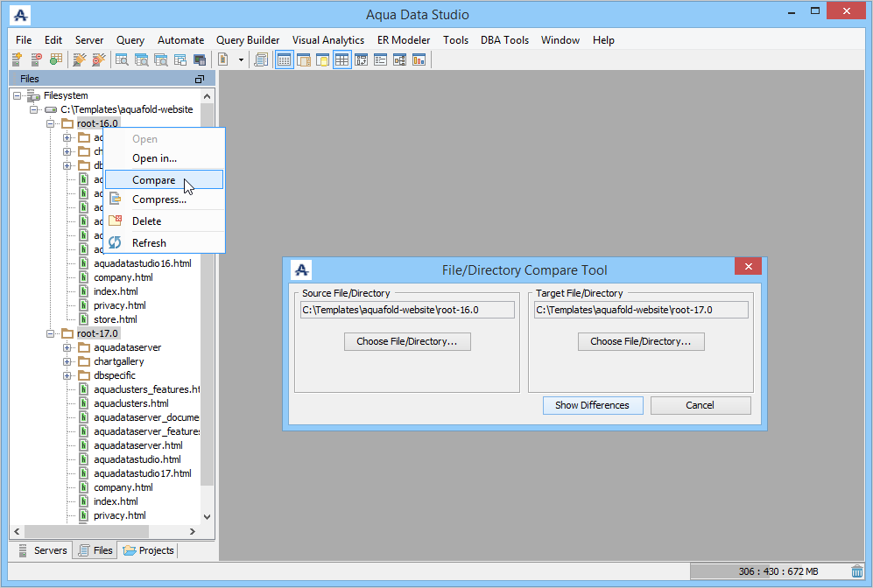Click the Files tree vertical scrollbar down arrow
Screen dimensions: 873x588
[208, 517]
